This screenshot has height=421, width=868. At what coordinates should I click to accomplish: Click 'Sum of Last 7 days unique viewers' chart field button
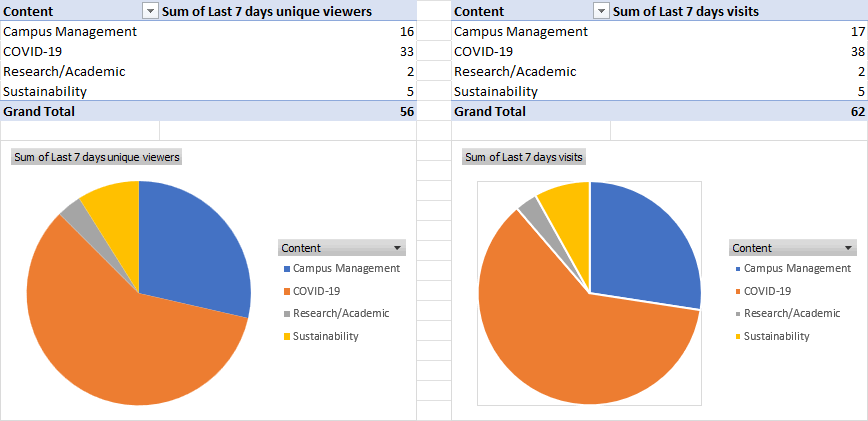coord(97,157)
